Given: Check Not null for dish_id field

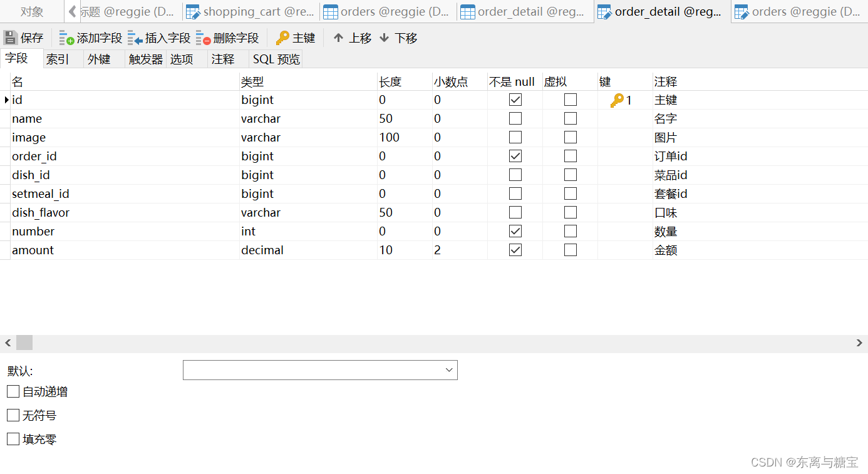Looking at the screenshot, I should 515,175.
